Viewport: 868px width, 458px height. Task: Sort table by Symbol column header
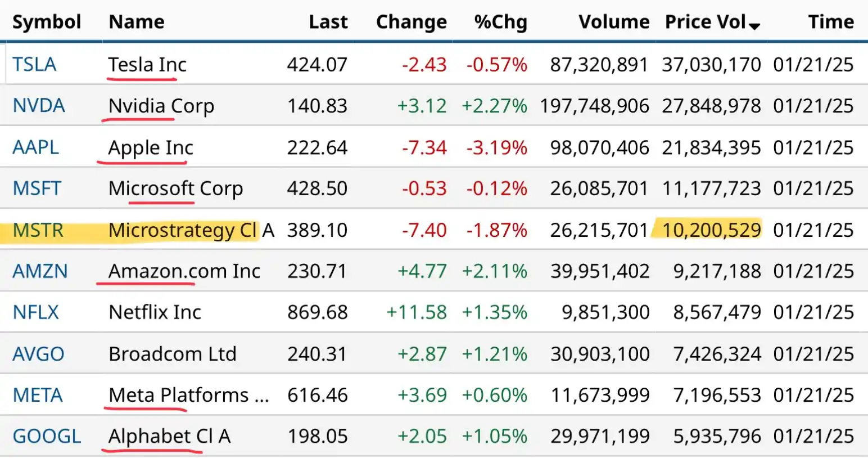pyautogui.click(x=47, y=22)
